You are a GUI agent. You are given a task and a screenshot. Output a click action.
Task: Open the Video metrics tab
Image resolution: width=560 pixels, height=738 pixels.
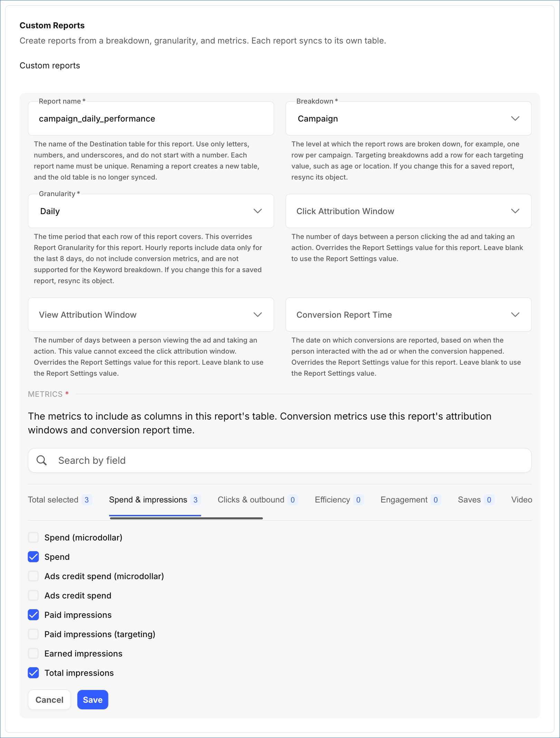522,500
